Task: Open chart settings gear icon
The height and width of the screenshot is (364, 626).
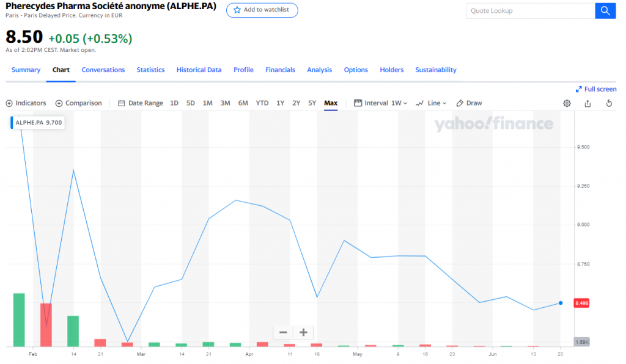Action: 567,103
